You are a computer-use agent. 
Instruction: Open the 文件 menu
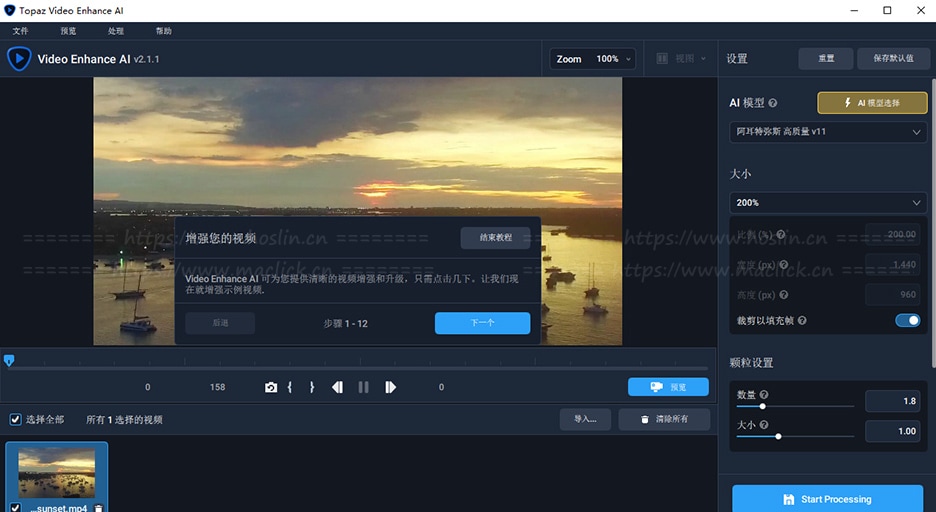coord(20,31)
